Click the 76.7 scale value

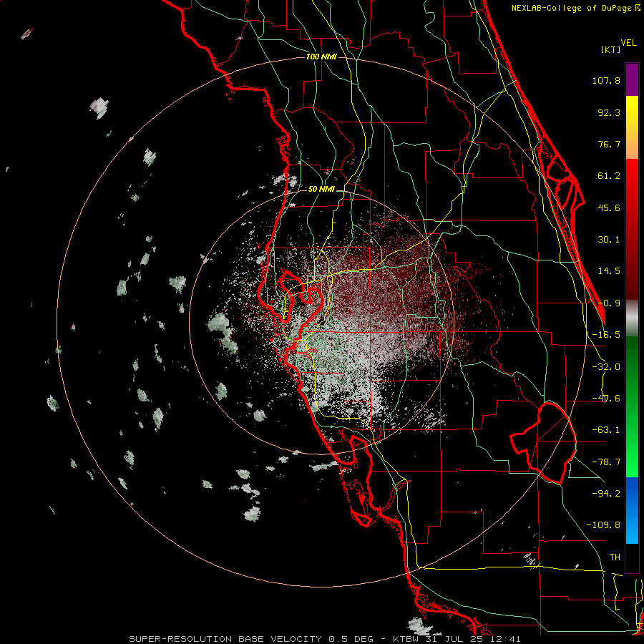click(x=609, y=144)
